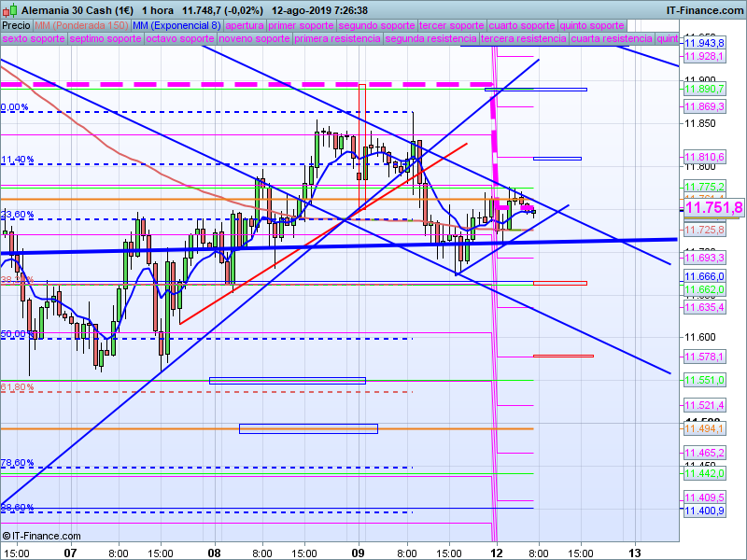Select the primer soporte label
747x560 pixels.
coord(301,25)
